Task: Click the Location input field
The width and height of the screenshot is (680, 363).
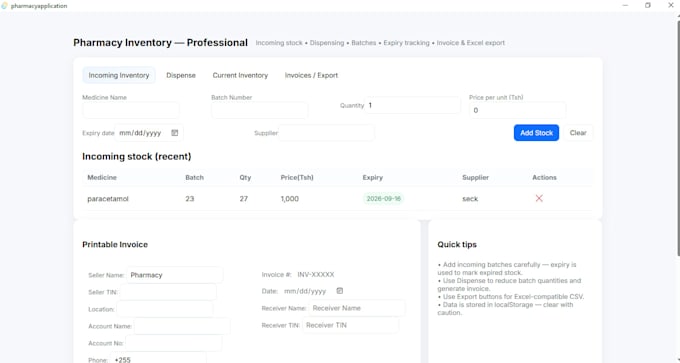Action: (165, 309)
